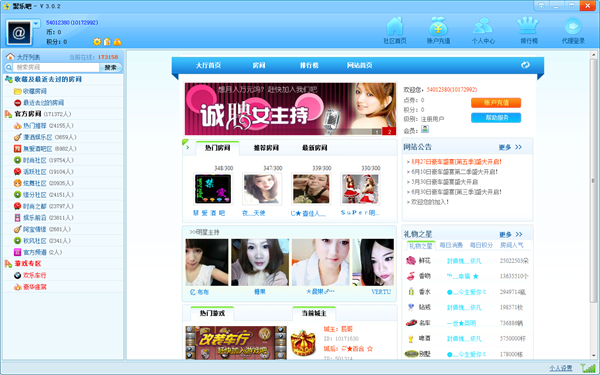Click the member icon beside 会员
This screenshot has width=600, height=375.
click(x=425, y=129)
